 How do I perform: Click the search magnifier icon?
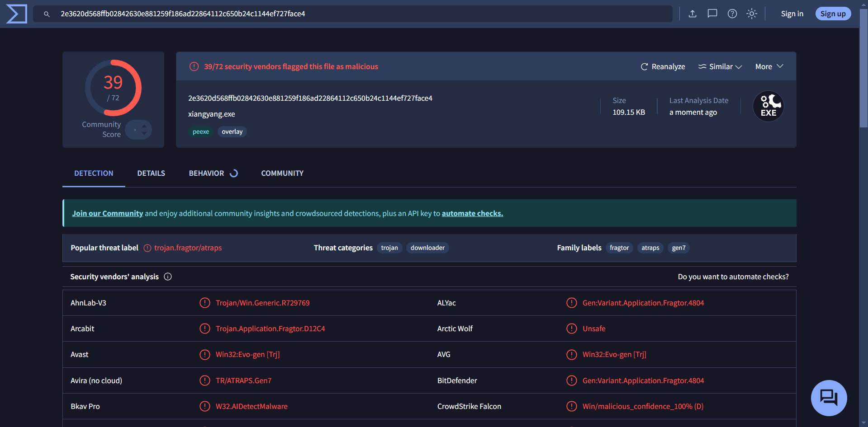click(47, 14)
